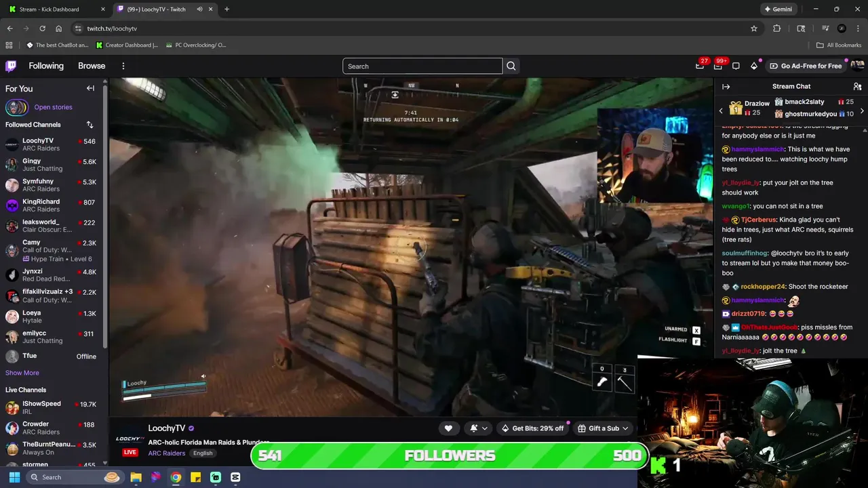Go to Browse in Twitch nav
The height and width of the screenshot is (488, 868).
[x=92, y=66]
